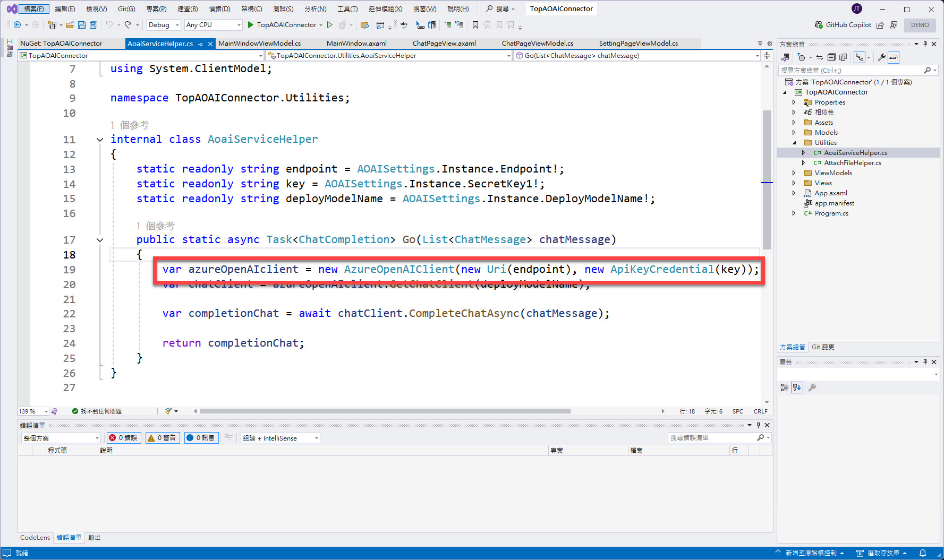Viewport: 944px width, 560px height.
Task: Click Show All Files icon in Solution Explorer
Action: click(843, 57)
